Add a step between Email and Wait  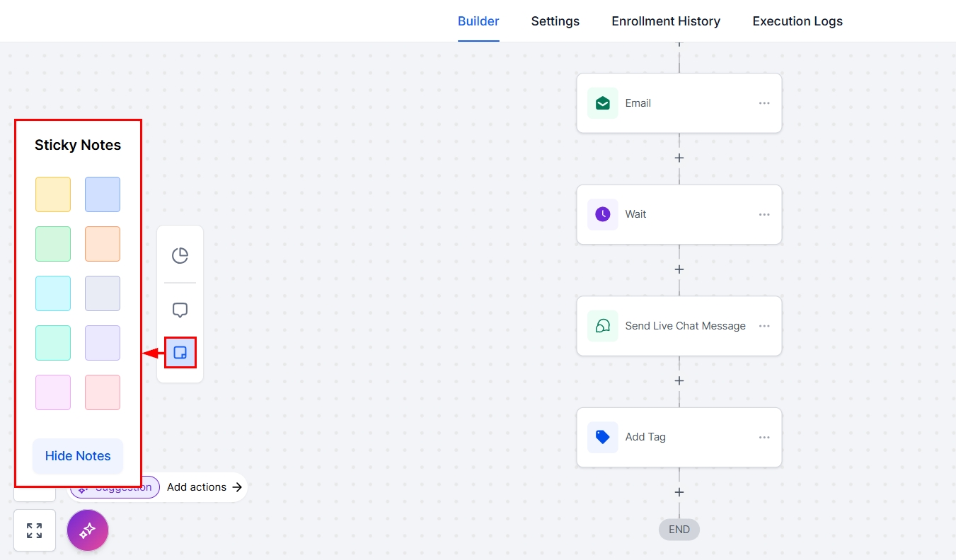coord(679,158)
